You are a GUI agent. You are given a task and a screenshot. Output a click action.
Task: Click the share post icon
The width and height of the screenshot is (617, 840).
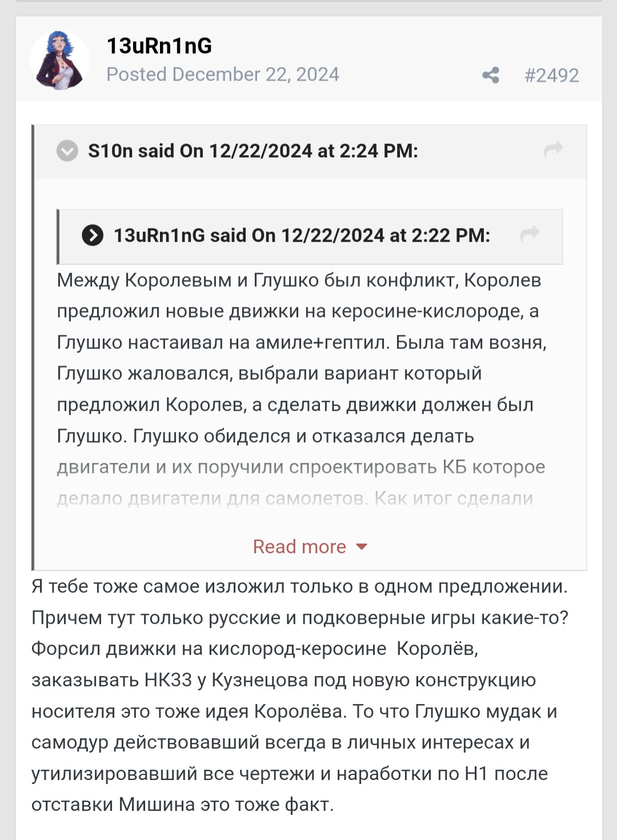tap(490, 75)
